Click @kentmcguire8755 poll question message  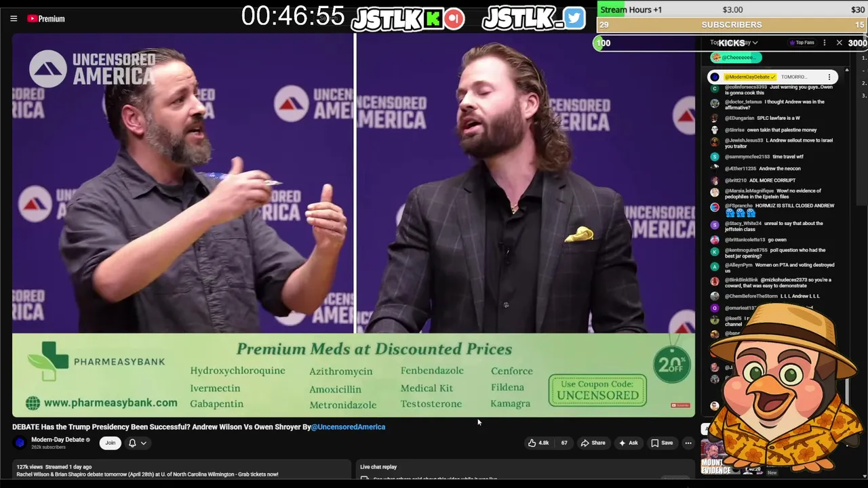tap(773, 253)
